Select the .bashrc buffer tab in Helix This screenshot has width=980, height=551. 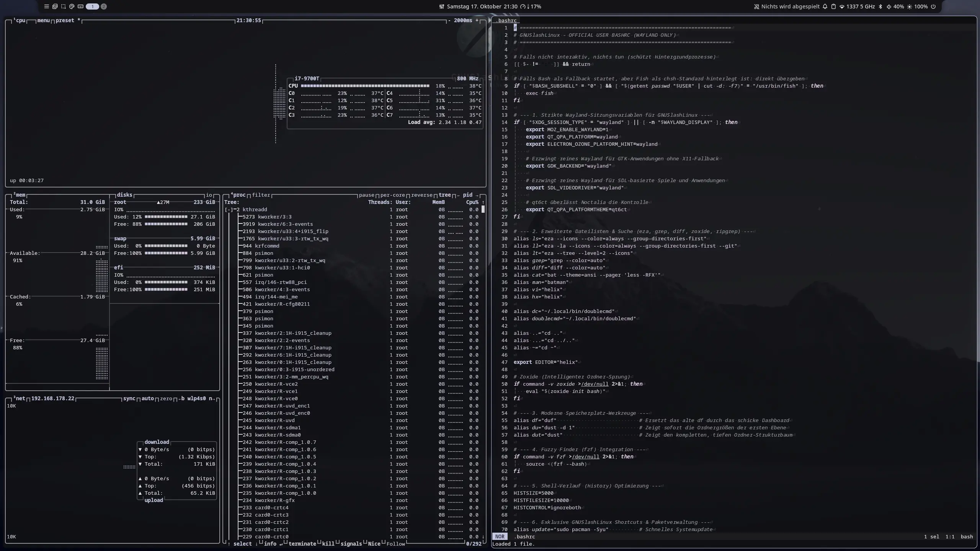tap(506, 21)
